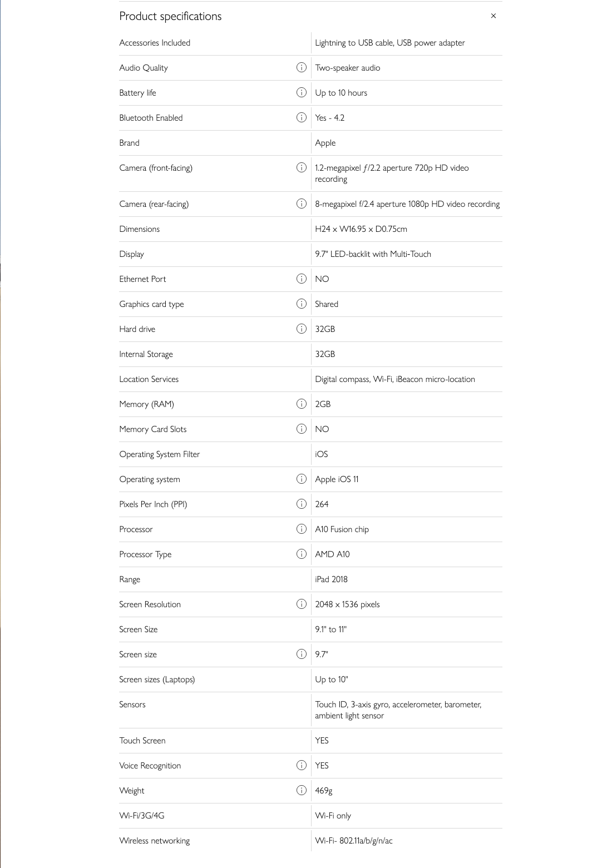Close the Product specifications panel
Viewport: 612px width, 868px height.
tap(494, 16)
